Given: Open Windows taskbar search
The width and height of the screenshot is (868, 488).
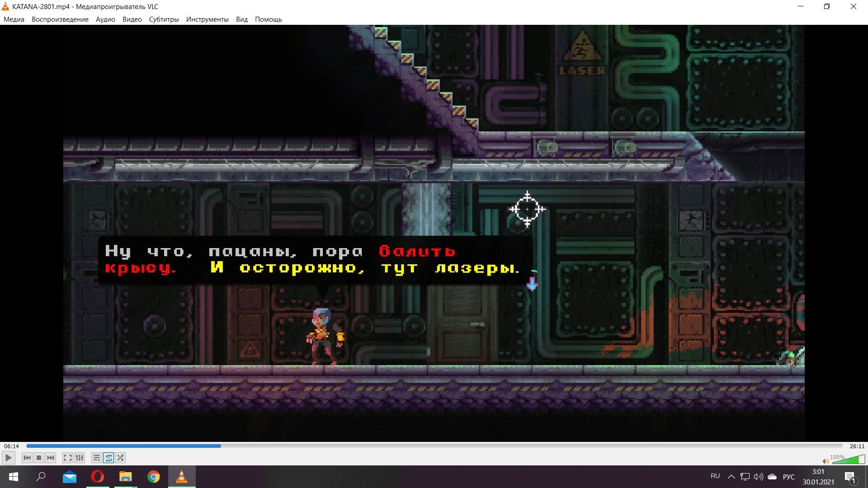Looking at the screenshot, I should (41, 477).
